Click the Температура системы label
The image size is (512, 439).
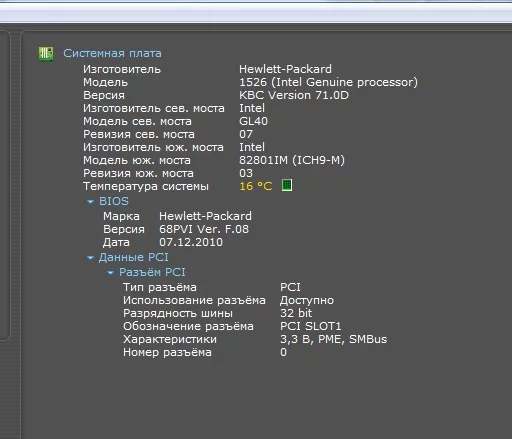tap(146, 186)
